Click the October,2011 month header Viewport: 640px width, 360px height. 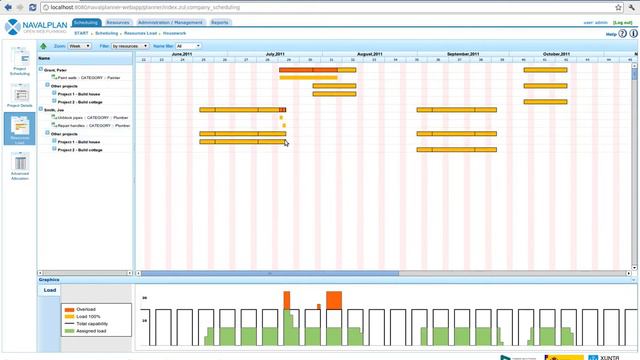[556, 54]
